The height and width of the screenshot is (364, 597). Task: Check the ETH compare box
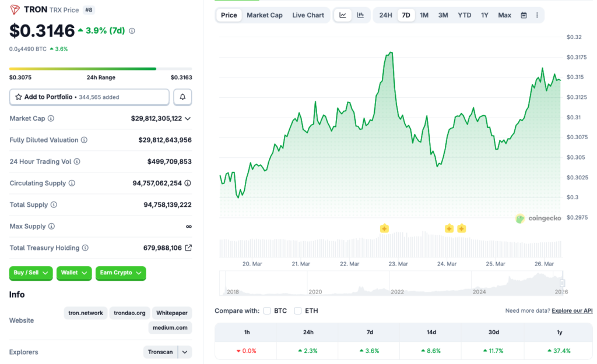pyautogui.click(x=297, y=310)
